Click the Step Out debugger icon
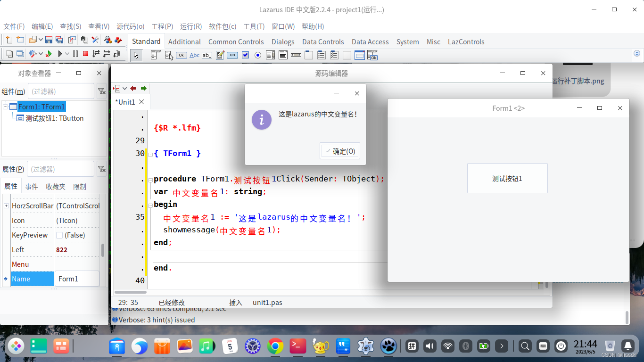The height and width of the screenshot is (362, 644). tap(117, 54)
